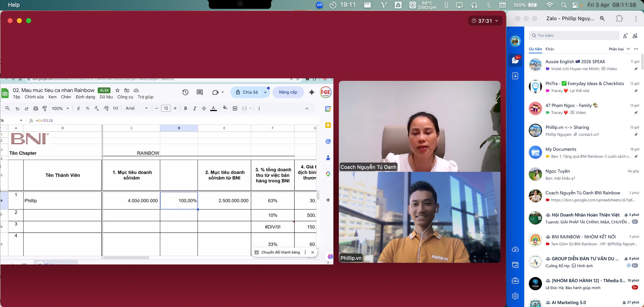Open Zalo settings gear icon
This screenshot has height=307, width=644.
point(515,296)
